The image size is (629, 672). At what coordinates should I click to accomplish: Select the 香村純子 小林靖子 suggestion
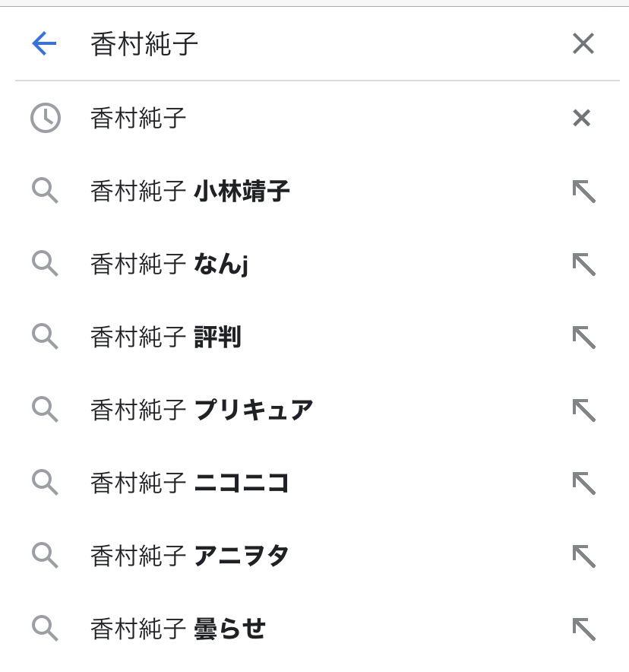pos(190,191)
